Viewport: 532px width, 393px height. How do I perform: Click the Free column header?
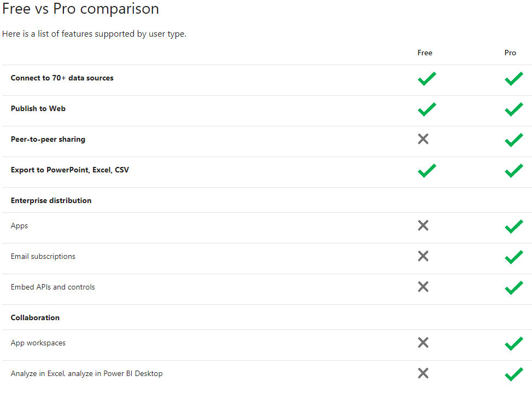425,53
